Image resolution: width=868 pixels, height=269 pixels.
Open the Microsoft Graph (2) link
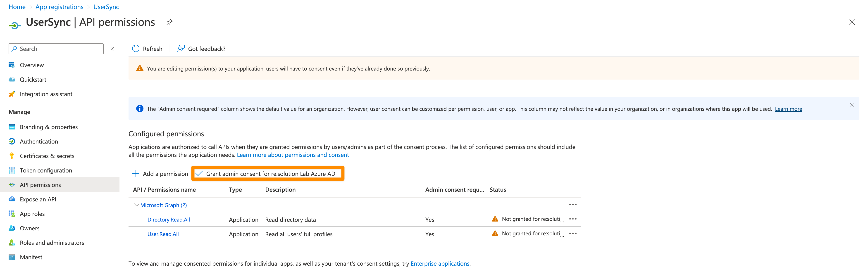point(163,205)
